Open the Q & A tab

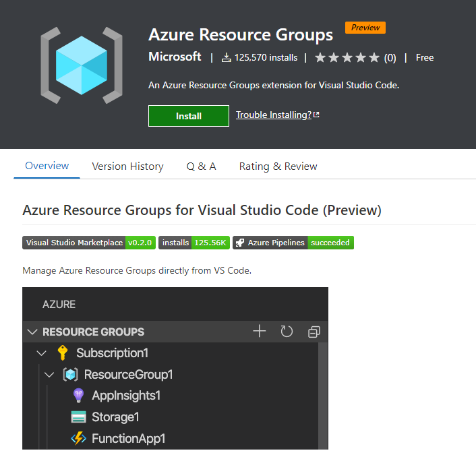click(x=201, y=166)
